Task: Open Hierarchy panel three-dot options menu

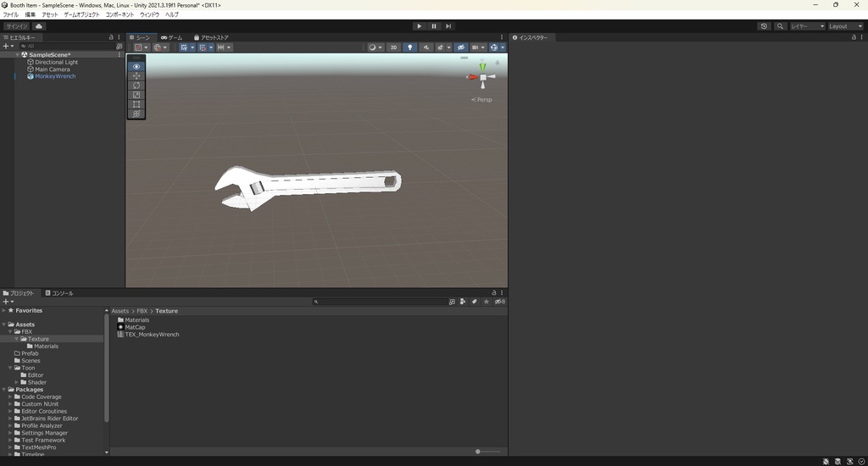Action: (119, 37)
